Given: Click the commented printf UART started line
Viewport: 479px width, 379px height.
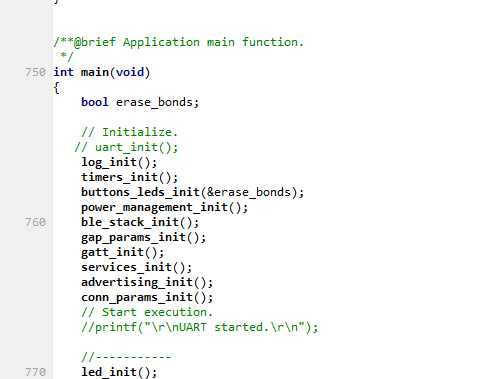Looking at the screenshot, I should pos(199,327).
